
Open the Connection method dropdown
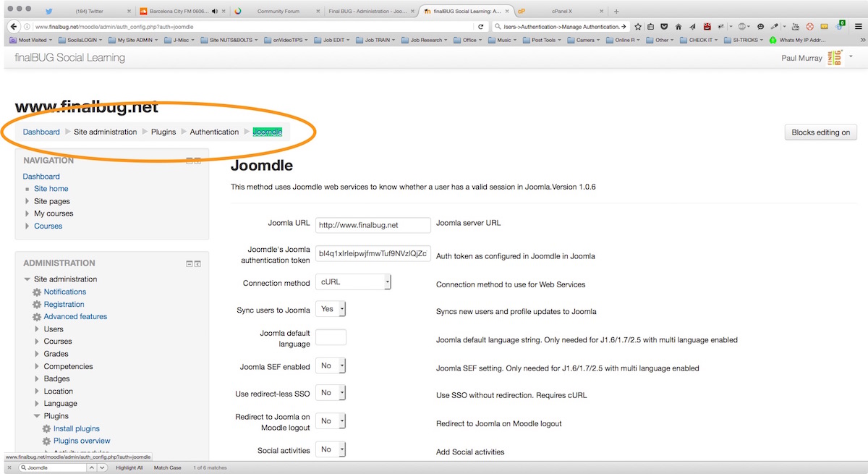click(353, 282)
